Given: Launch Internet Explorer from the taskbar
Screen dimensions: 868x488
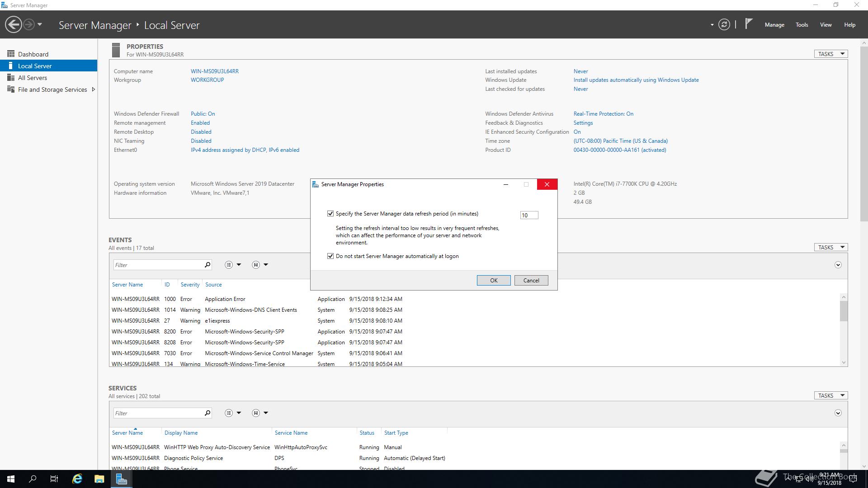Looking at the screenshot, I should pos(77,479).
